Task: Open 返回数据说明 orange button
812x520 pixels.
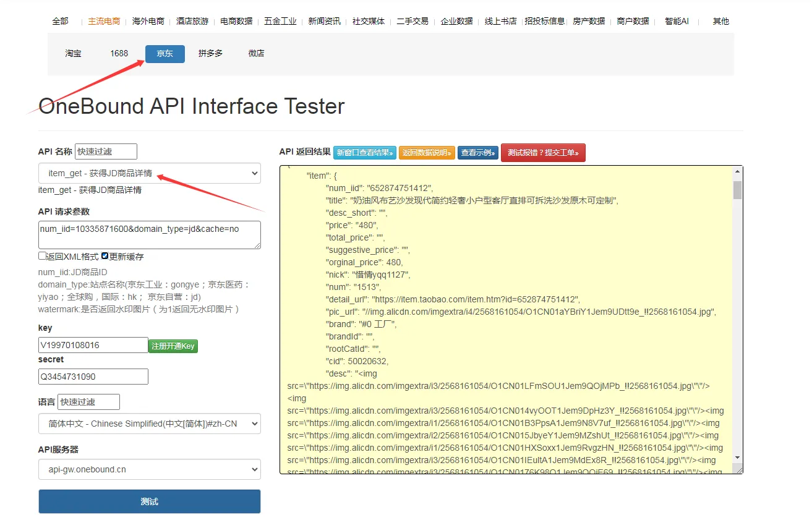Action: pos(427,153)
